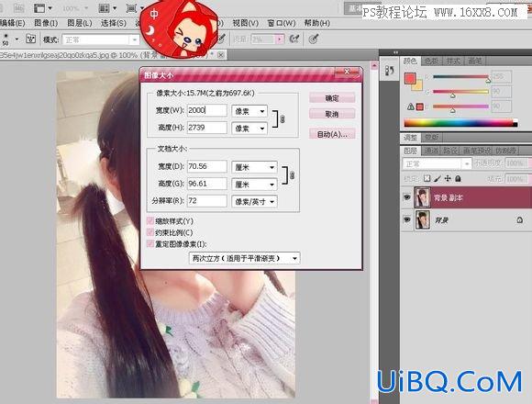Toggle the 约束比例(C) checkbox
The image size is (532, 404).
(150, 232)
